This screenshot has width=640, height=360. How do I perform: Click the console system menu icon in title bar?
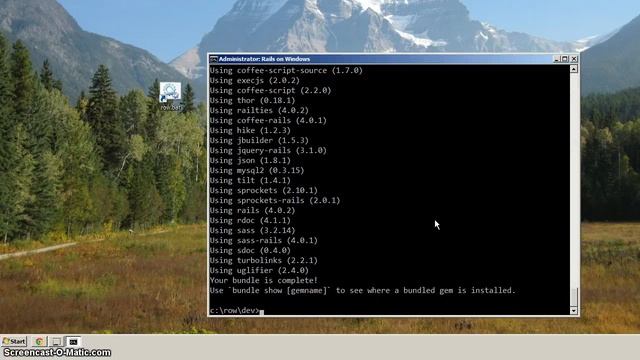point(213,59)
